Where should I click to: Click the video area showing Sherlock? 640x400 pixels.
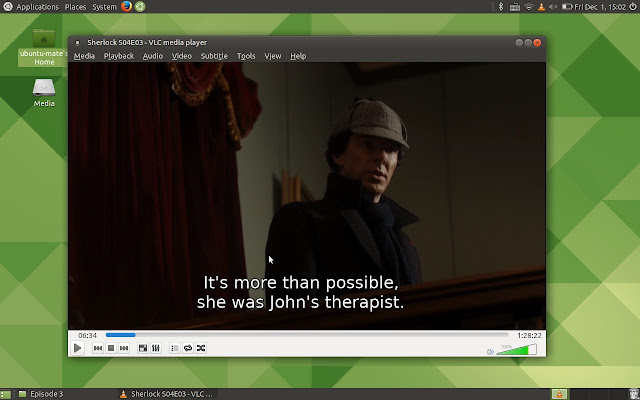pos(307,196)
